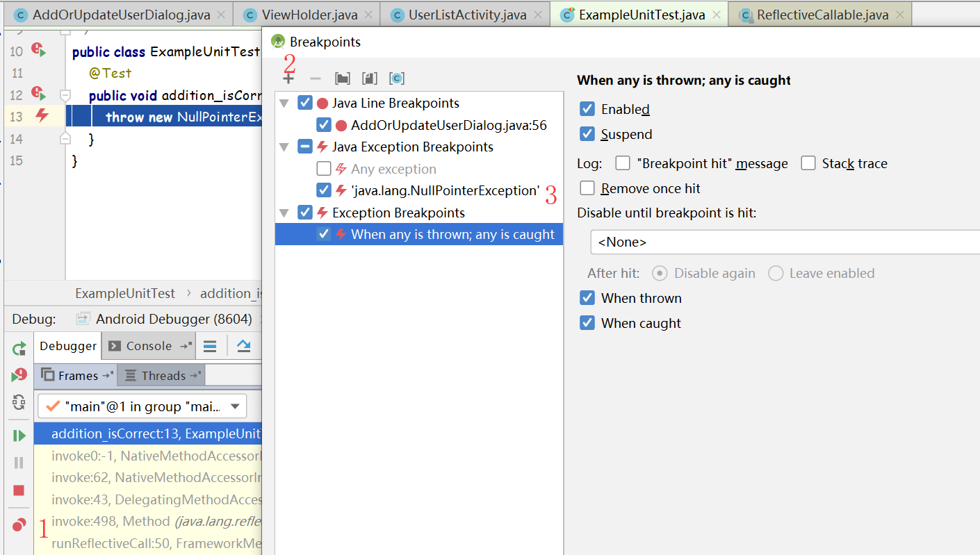Viewport: 980px width, 555px height.
Task: Select the Disable again radio button
Action: tap(660, 273)
